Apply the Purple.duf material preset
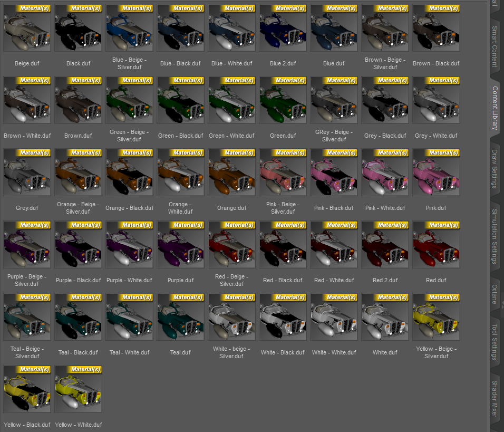 coord(180,244)
